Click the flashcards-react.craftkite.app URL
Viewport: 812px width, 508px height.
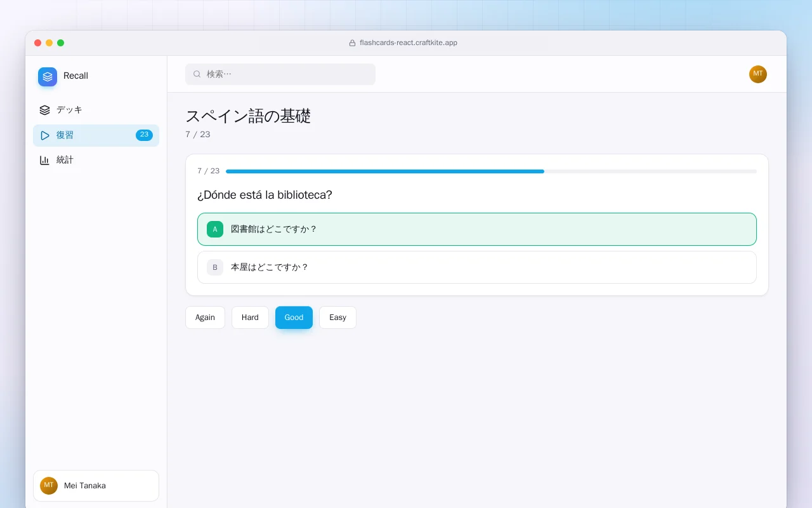408,43
